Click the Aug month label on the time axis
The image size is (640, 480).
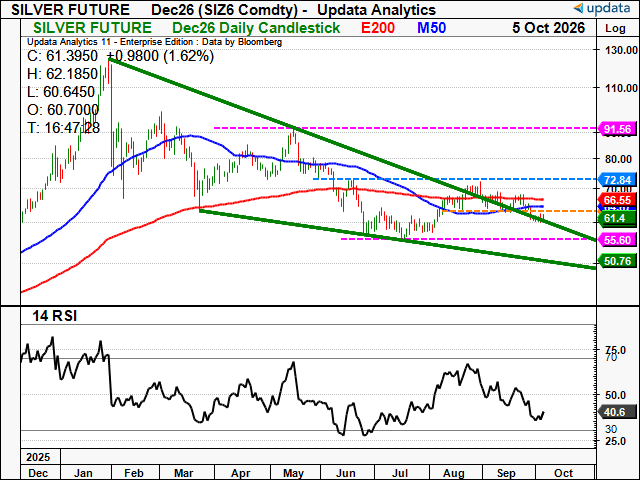click(454, 473)
